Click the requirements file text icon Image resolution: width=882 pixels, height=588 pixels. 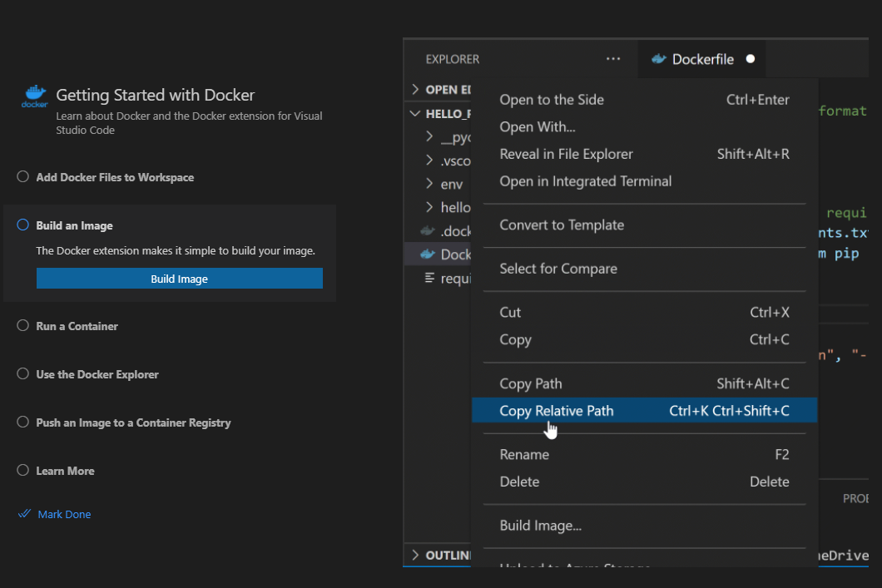pos(429,279)
